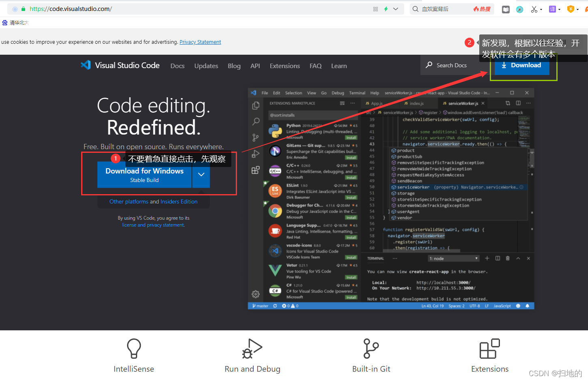Screen dimensions: 588x381
Task: Click the kill terminal trash icon
Action: coord(508,258)
